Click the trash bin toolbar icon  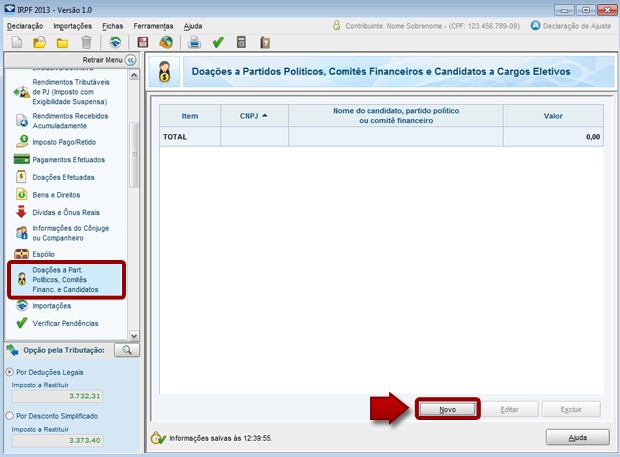(x=87, y=42)
